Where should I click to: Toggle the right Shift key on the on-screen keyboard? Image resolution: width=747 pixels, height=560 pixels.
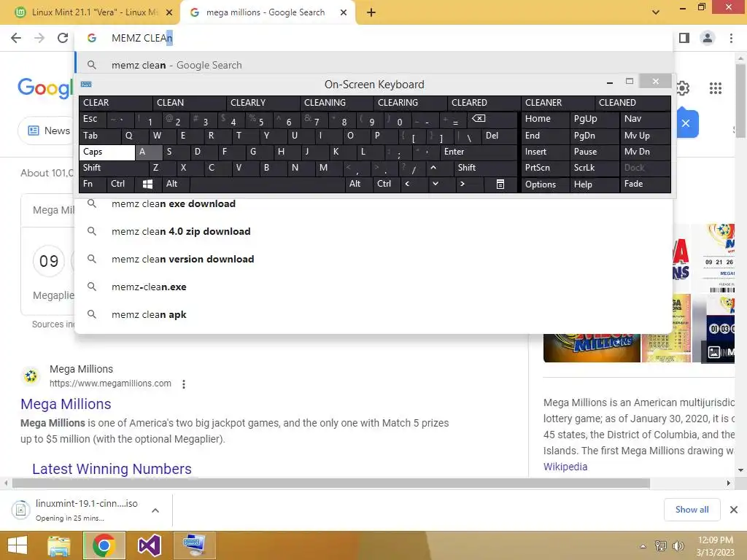pos(485,168)
